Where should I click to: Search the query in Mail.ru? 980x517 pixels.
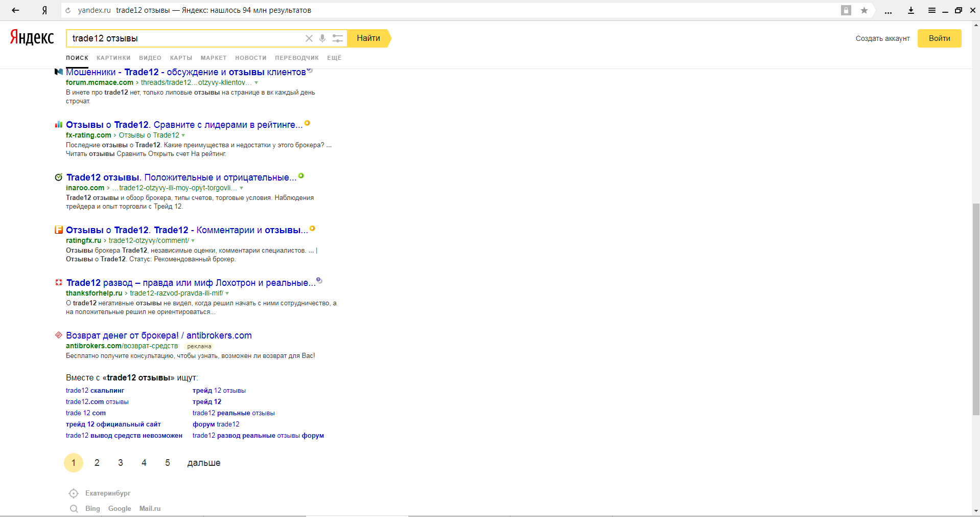(150, 509)
